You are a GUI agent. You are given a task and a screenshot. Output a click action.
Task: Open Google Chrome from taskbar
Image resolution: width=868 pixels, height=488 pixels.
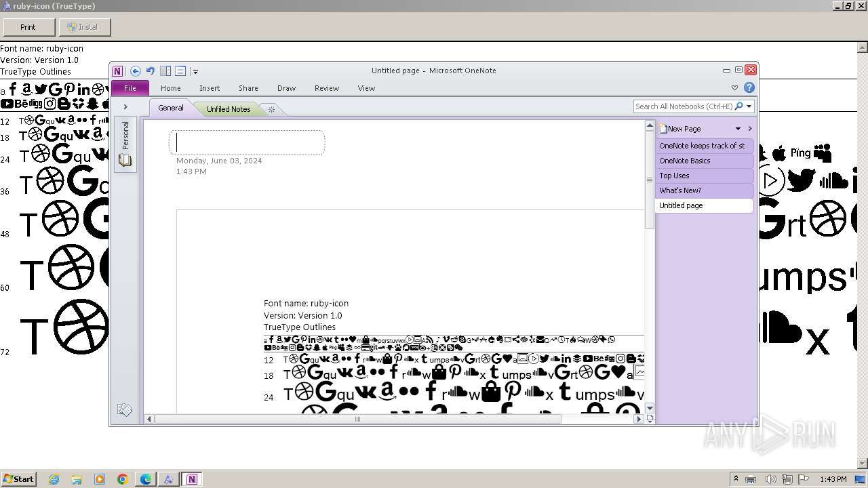(x=123, y=479)
